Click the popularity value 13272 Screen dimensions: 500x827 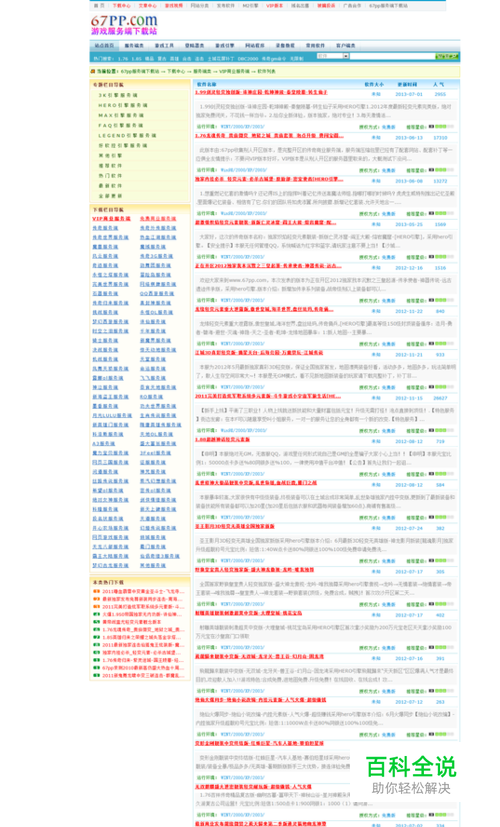click(440, 181)
